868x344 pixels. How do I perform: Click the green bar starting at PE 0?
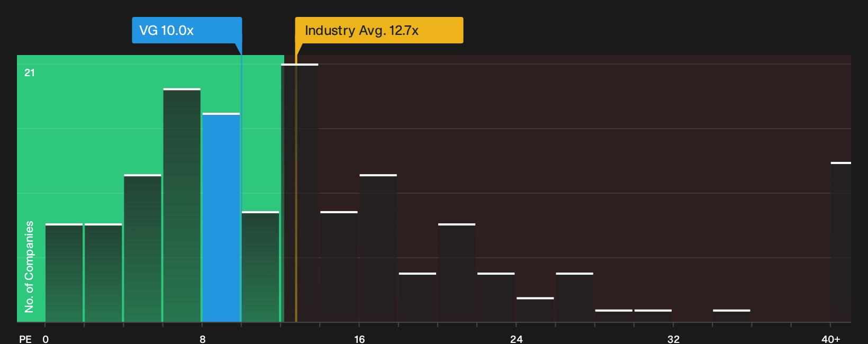pyautogui.click(x=64, y=273)
